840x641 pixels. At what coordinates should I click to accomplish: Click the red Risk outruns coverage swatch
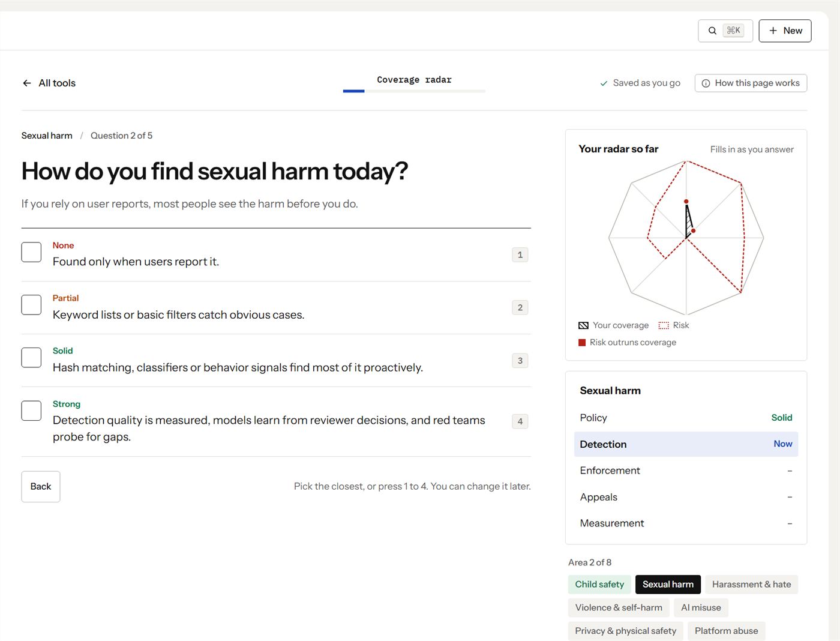tap(582, 343)
